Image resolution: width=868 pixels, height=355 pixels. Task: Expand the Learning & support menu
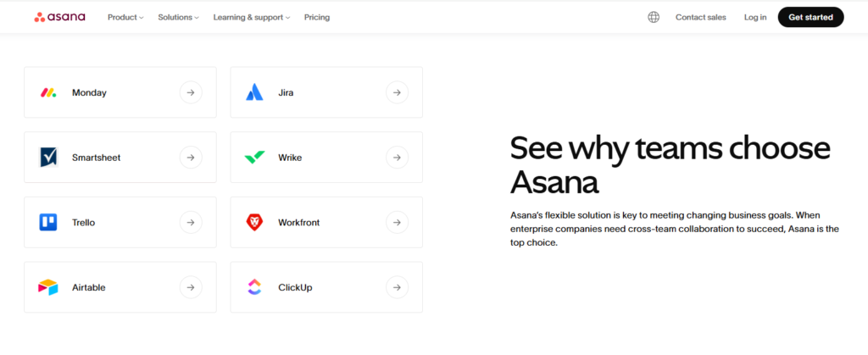tap(251, 17)
